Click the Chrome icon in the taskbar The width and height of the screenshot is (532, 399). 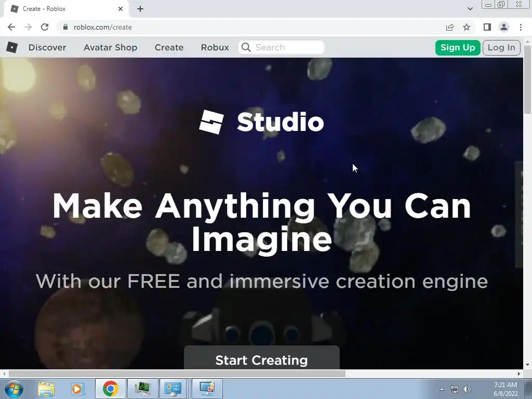[x=110, y=389]
